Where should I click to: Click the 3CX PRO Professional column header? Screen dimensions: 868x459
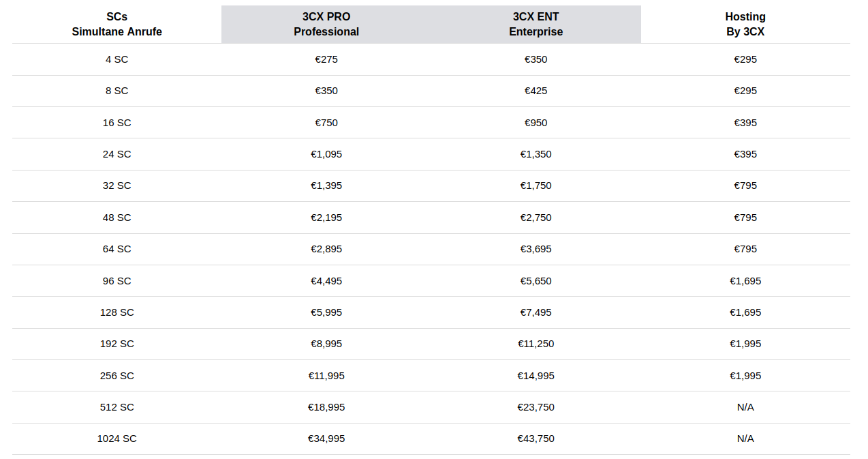326,25
